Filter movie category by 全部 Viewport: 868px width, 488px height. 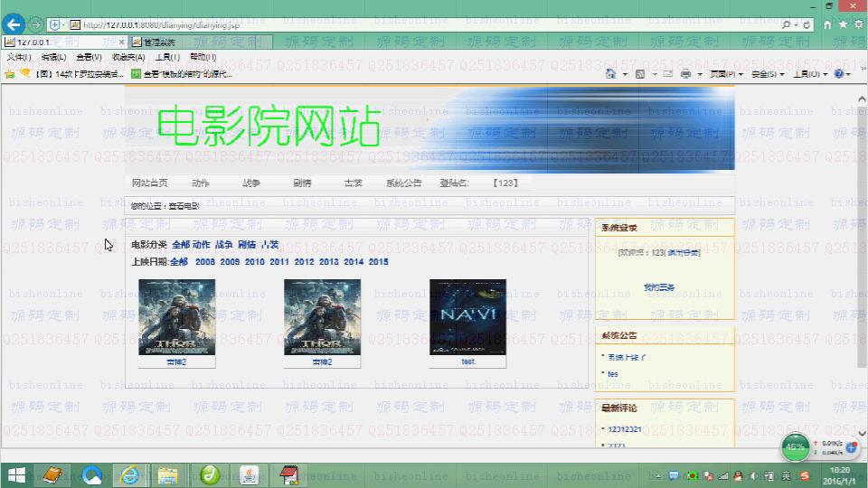point(181,245)
